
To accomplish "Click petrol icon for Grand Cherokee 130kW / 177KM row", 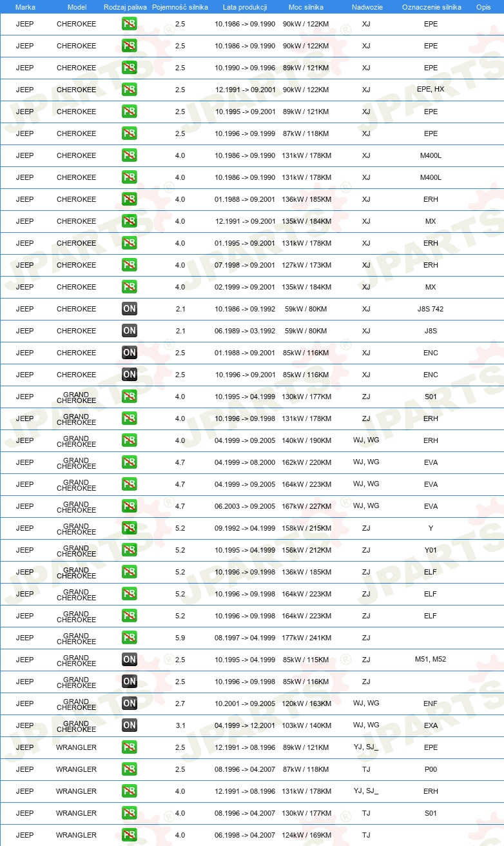I will pos(129,397).
